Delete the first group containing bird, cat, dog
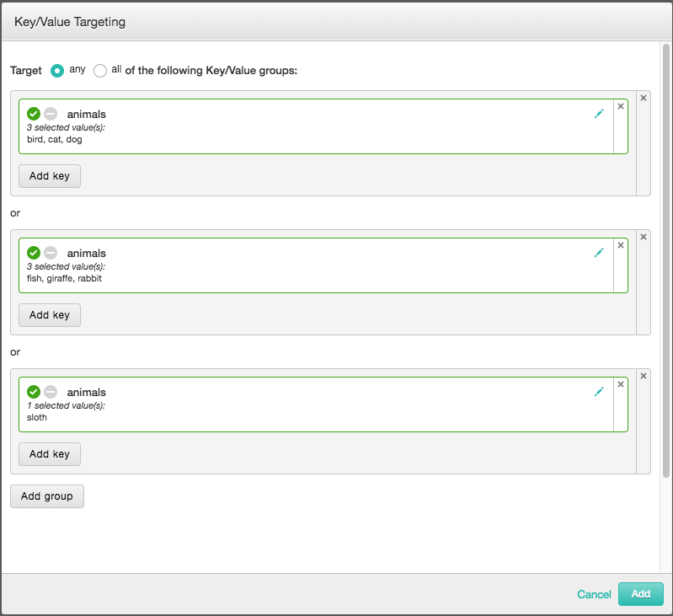This screenshot has height=616, width=673. tap(644, 98)
